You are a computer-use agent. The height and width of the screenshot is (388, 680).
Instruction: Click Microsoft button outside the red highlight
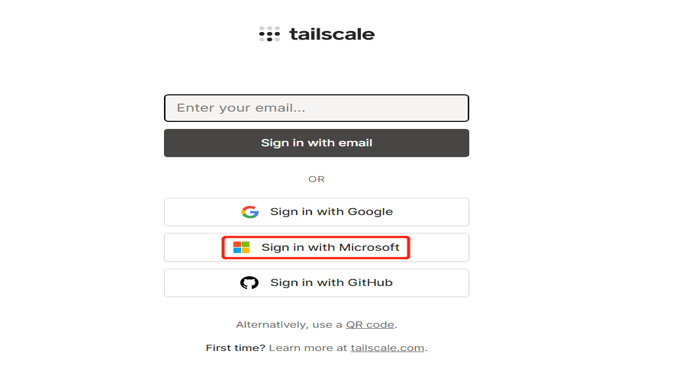click(x=440, y=247)
